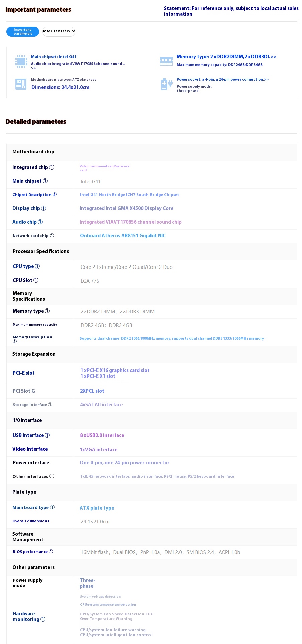Click the 2XPCL slot value
The height and width of the screenshot is (644, 302).
(92, 391)
